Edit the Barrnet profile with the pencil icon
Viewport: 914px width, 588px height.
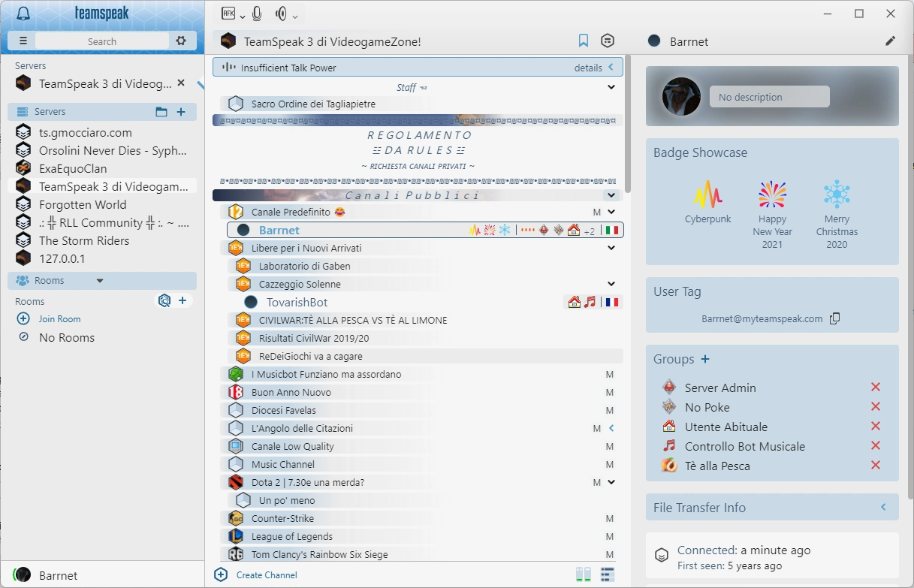890,41
